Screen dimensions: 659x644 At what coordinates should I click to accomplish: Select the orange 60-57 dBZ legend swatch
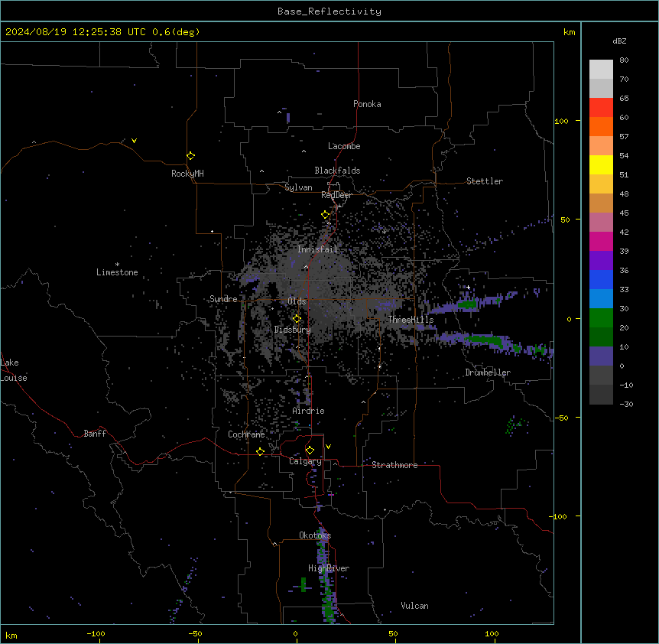click(x=601, y=126)
